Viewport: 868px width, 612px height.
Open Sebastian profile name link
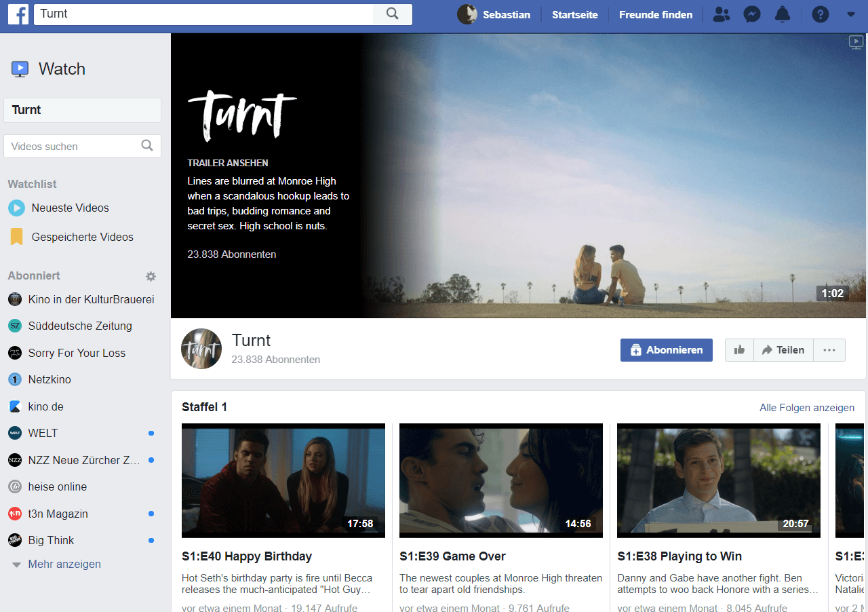tap(507, 14)
